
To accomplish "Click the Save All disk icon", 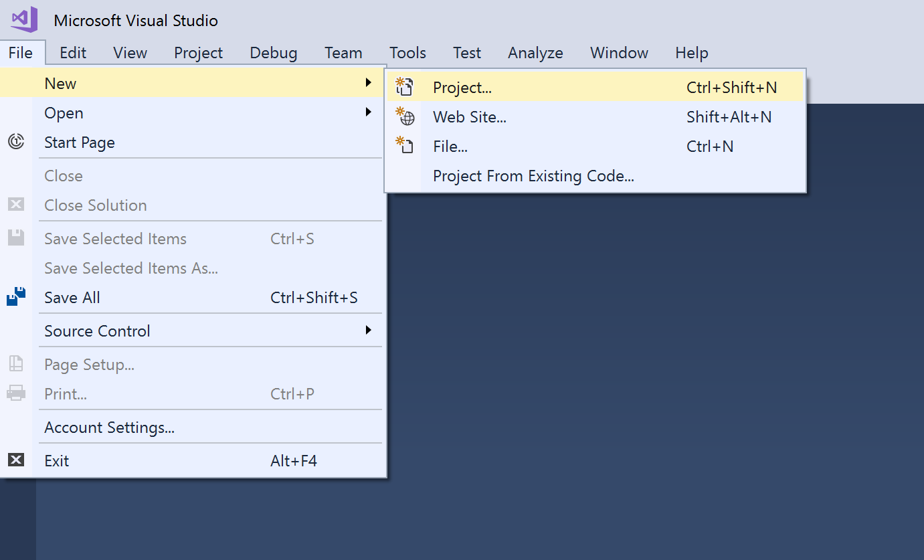I will tap(16, 297).
